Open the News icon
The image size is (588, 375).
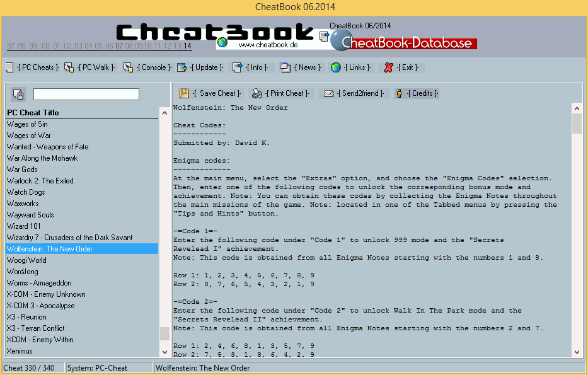pos(285,67)
